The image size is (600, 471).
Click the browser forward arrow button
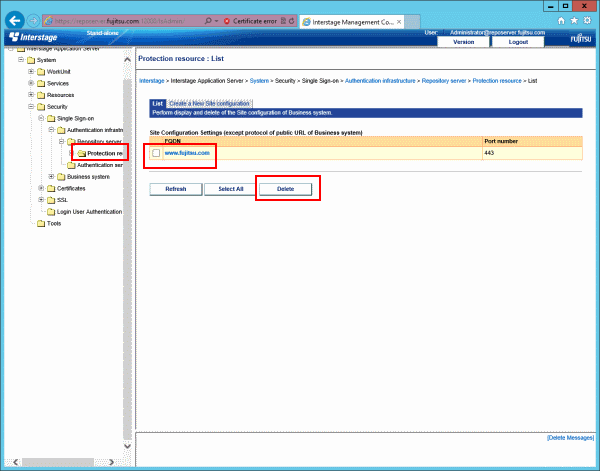tap(34, 21)
